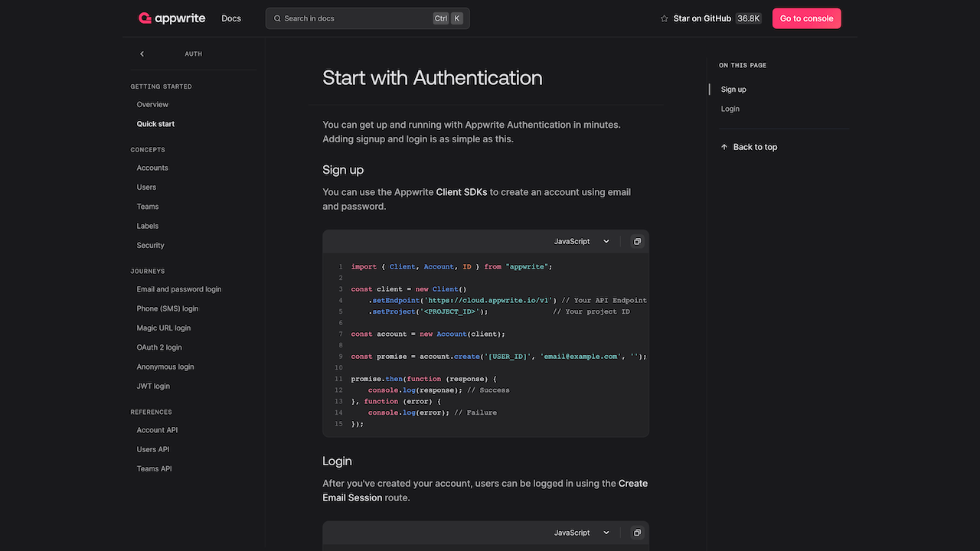Click the AUTH sidebar title

pos(194,54)
